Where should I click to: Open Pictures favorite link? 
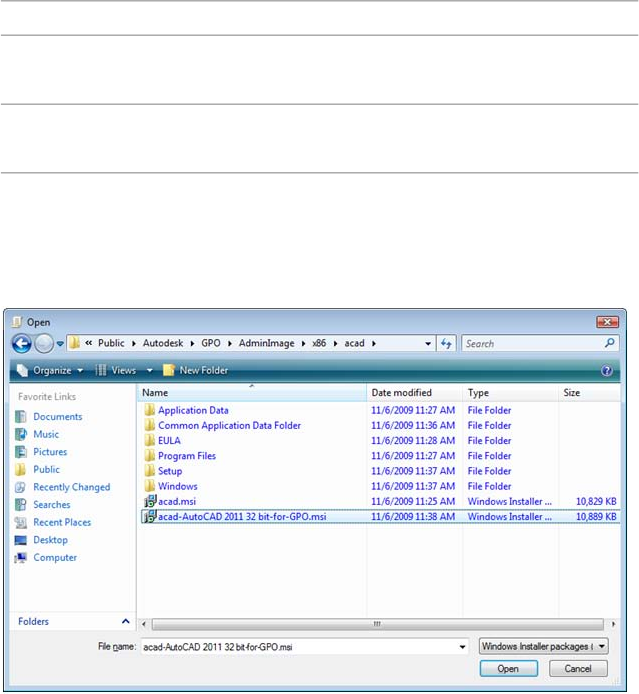click(x=50, y=452)
